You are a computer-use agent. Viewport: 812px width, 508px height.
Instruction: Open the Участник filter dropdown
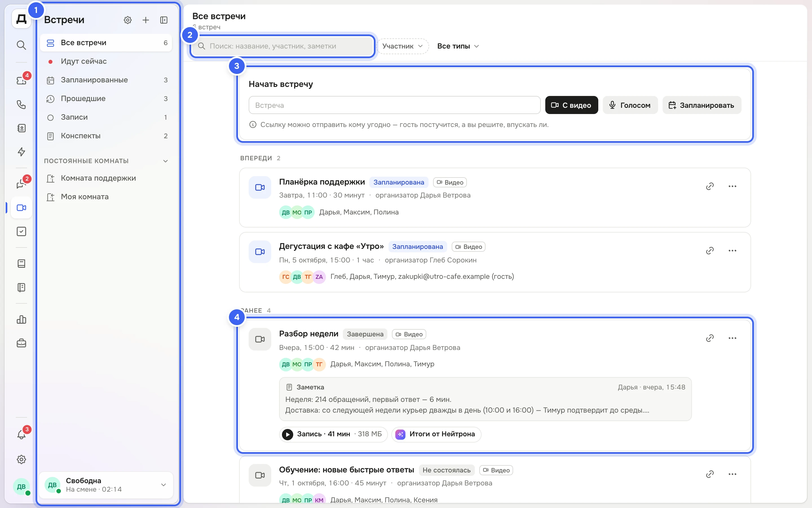click(x=403, y=46)
